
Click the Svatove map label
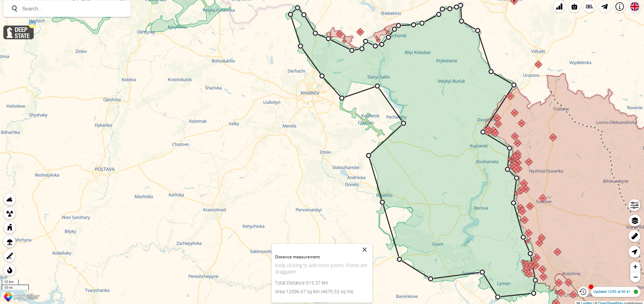click(544, 202)
